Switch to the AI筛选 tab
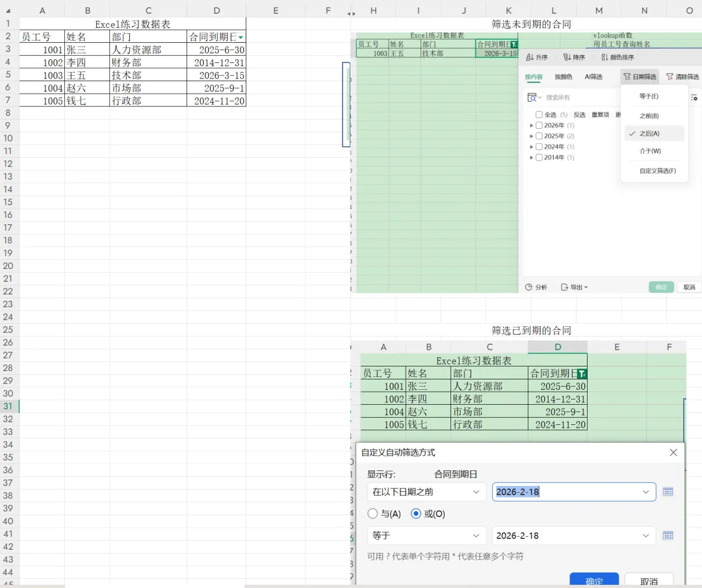Image resolution: width=702 pixels, height=588 pixels. pyautogui.click(x=593, y=77)
